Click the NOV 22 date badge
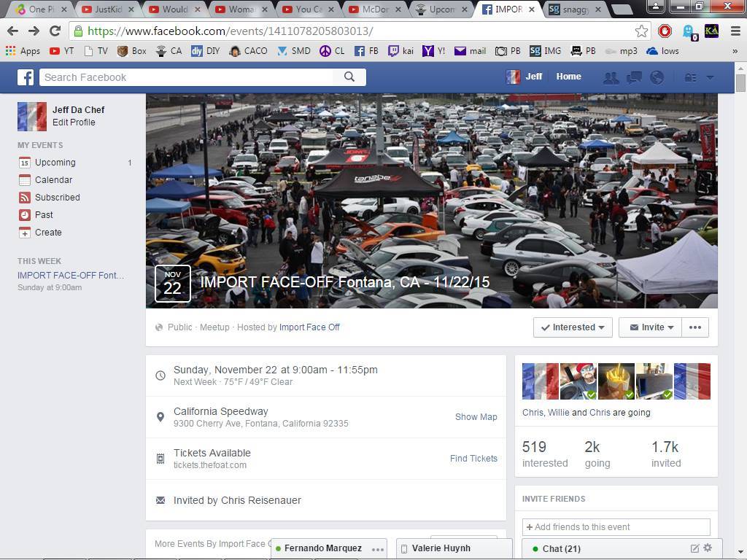 pyautogui.click(x=172, y=284)
